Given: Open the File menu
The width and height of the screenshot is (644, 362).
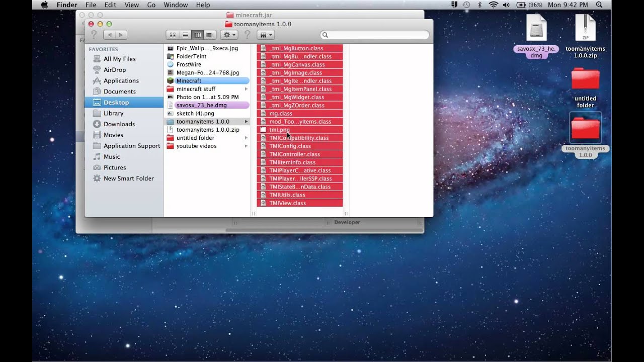Looking at the screenshot, I should (x=91, y=5).
